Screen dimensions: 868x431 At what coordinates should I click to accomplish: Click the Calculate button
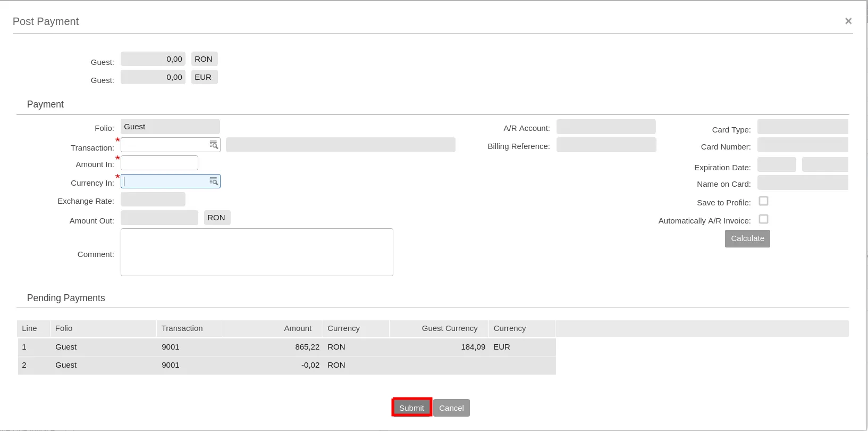747,238
